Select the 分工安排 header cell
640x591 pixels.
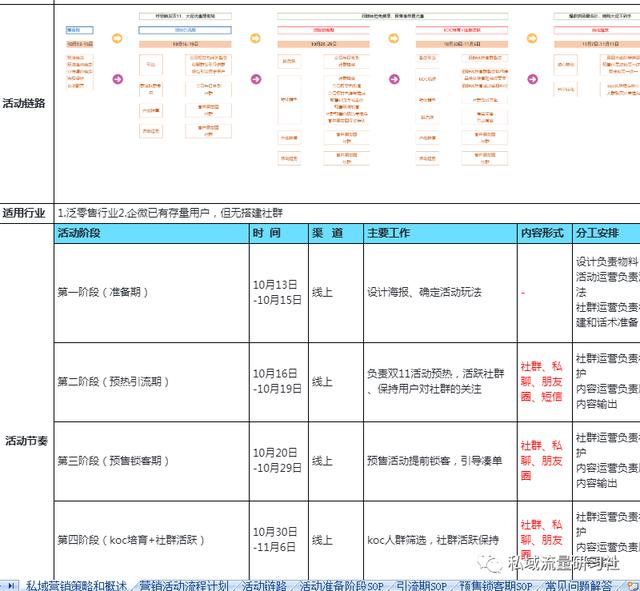(606, 233)
